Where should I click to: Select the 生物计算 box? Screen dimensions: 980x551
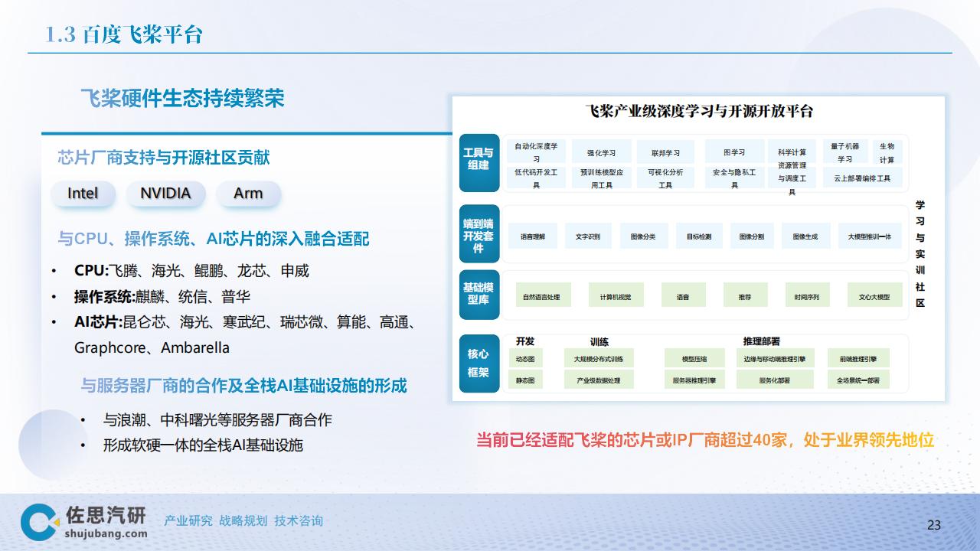pos(887,152)
